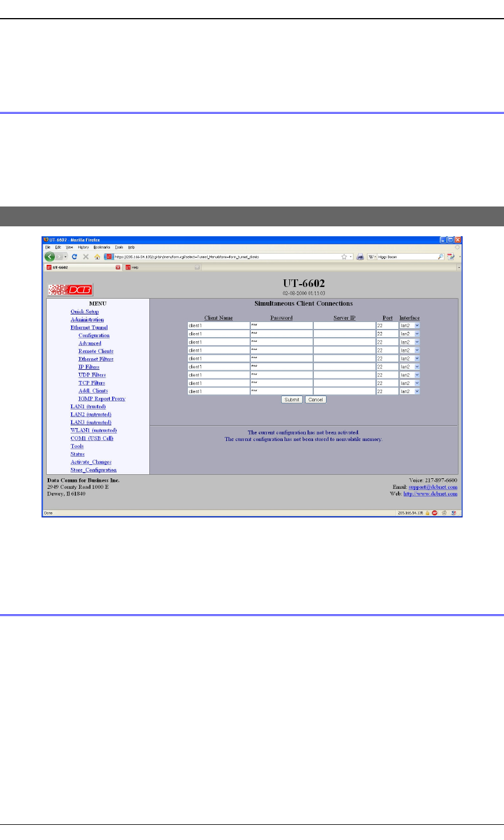504x840 pixels.
Task: Open the Ethernet Tunnel link
Action: pyautogui.click(x=89, y=327)
